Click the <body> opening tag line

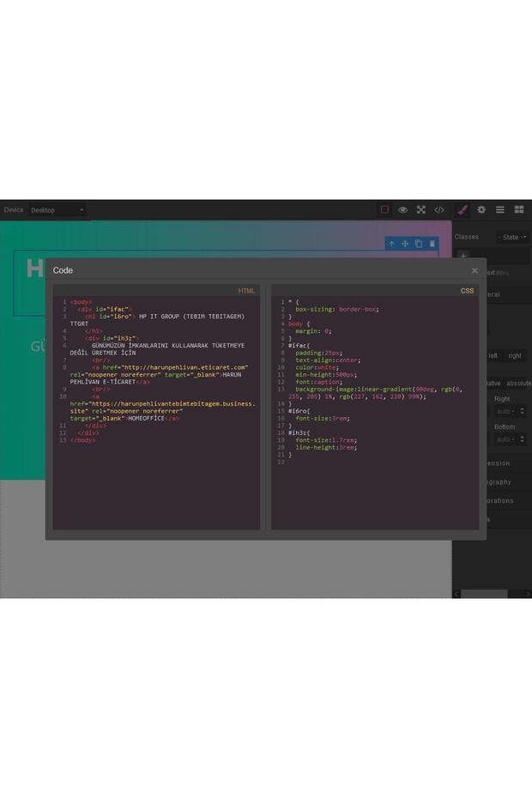coord(82,302)
